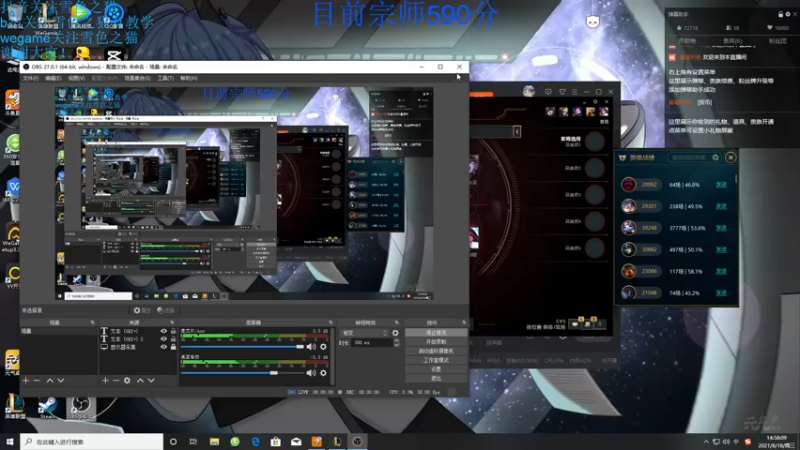Collapse the game client panel with the left chevron
The height and width of the screenshot is (450, 800).
coord(517,132)
